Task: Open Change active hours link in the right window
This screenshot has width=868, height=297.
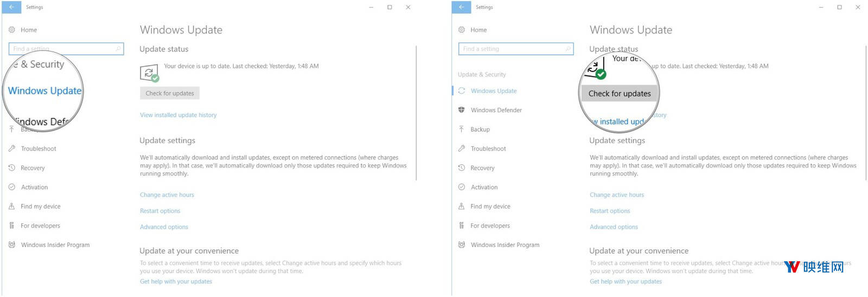Action: pos(617,195)
